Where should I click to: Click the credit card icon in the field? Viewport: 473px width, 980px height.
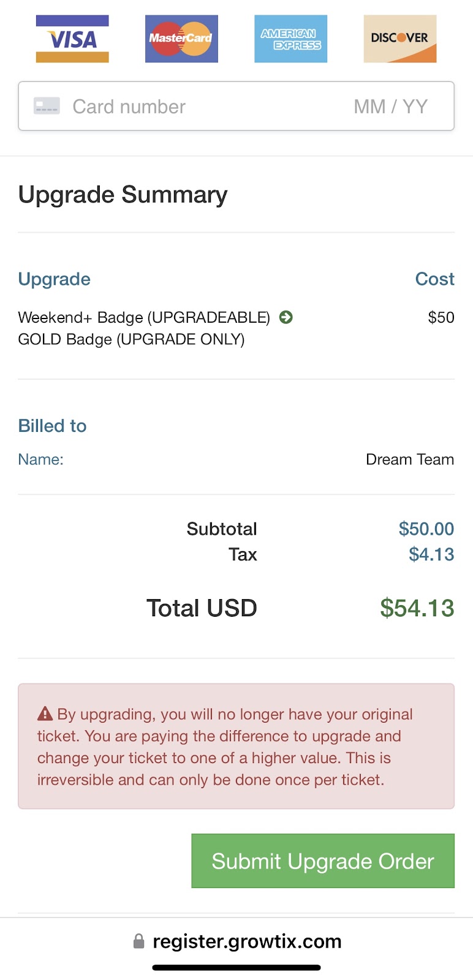(47, 106)
